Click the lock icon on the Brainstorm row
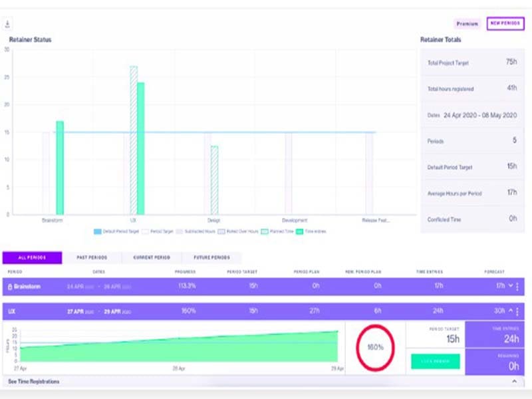The image size is (532, 399). [9, 287]
